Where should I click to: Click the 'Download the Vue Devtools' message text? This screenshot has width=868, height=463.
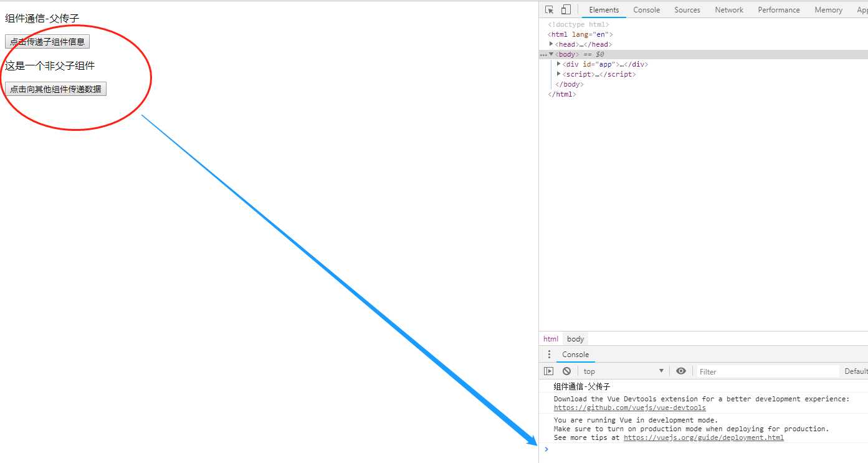pos(701,399)
